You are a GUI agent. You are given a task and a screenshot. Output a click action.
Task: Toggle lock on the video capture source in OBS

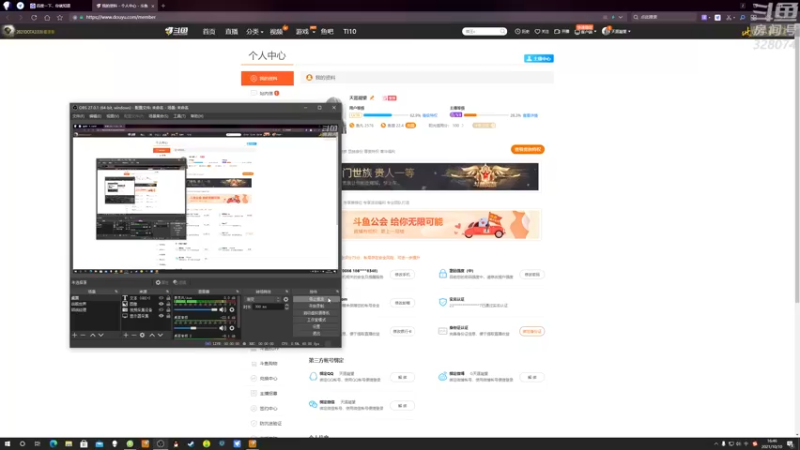pos(168,310)
